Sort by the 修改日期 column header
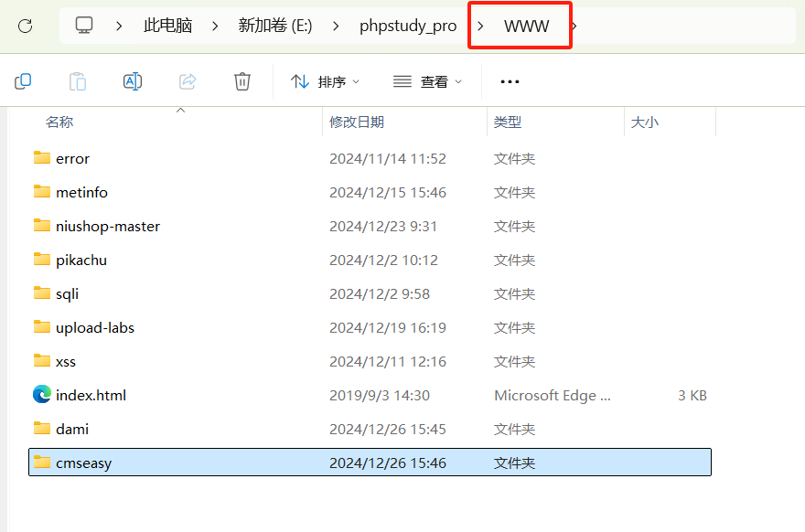The image size is (805, 532). (357, 122)
